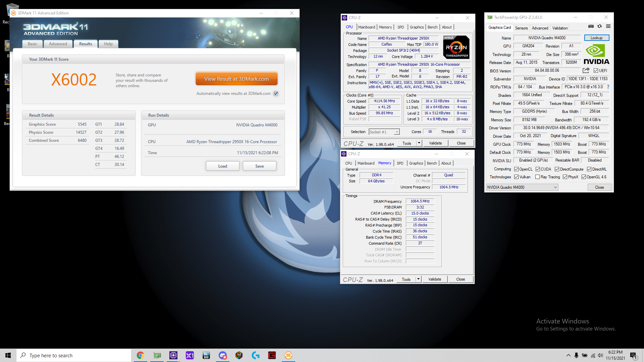Image resolution: width=644 pixels, height=362 pixels.
Task: Switch to the Sensors tab in GPU-Z
Action: tap(521, 28)
